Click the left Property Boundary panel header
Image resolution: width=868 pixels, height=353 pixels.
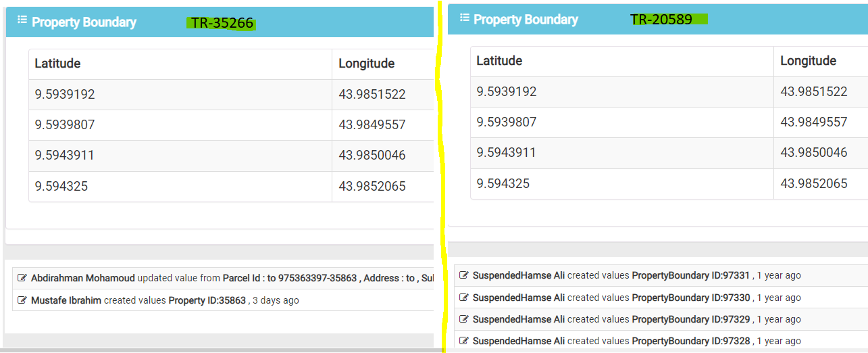pos(220,22)
